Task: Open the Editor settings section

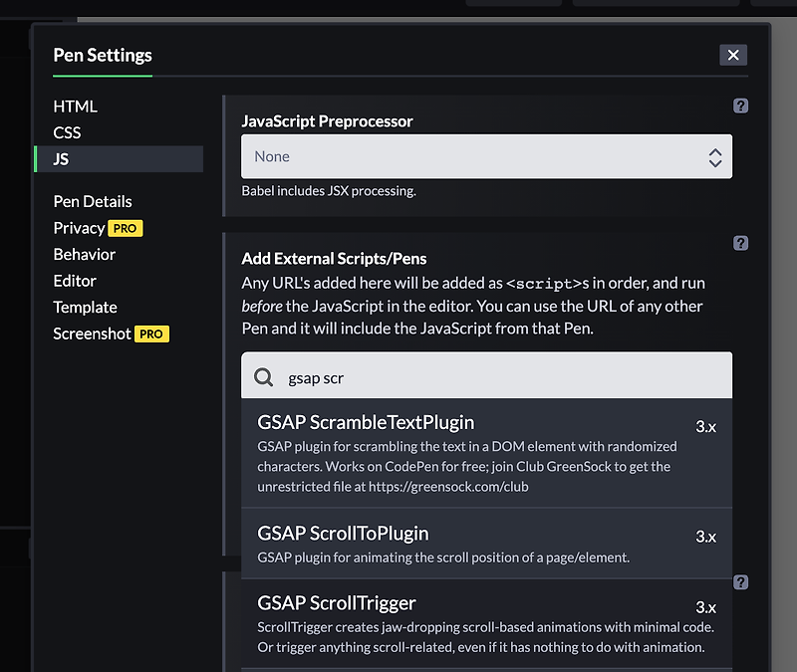Action: [75, 281]
